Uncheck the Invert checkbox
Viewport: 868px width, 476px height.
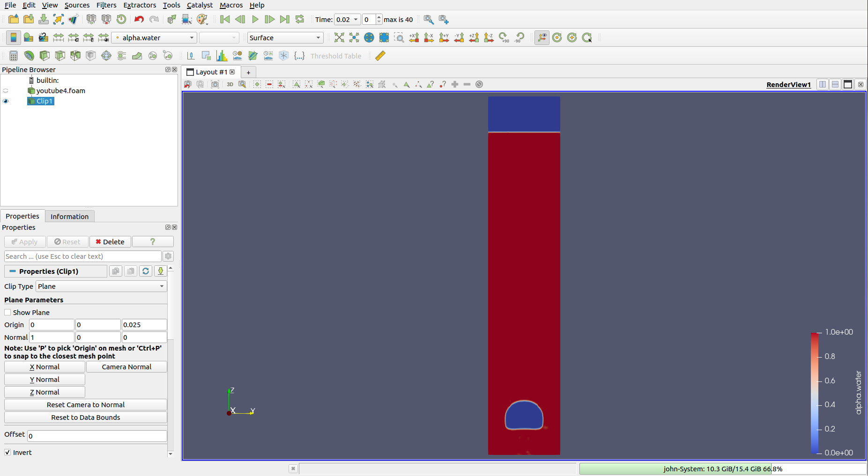[x=7, y=452]
